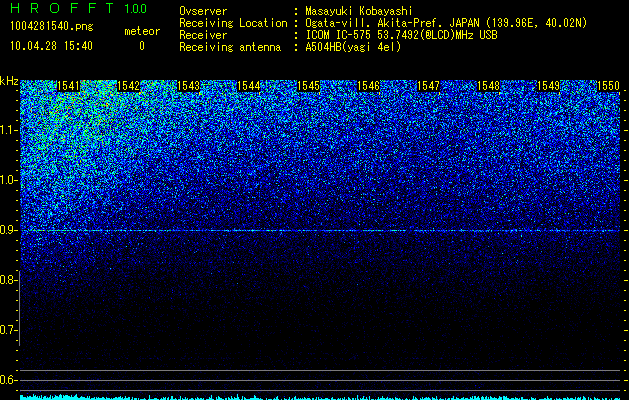The image size is (629, 400).
Task: Click the 1.1 frequency axis label
Action: coord(8,130)
